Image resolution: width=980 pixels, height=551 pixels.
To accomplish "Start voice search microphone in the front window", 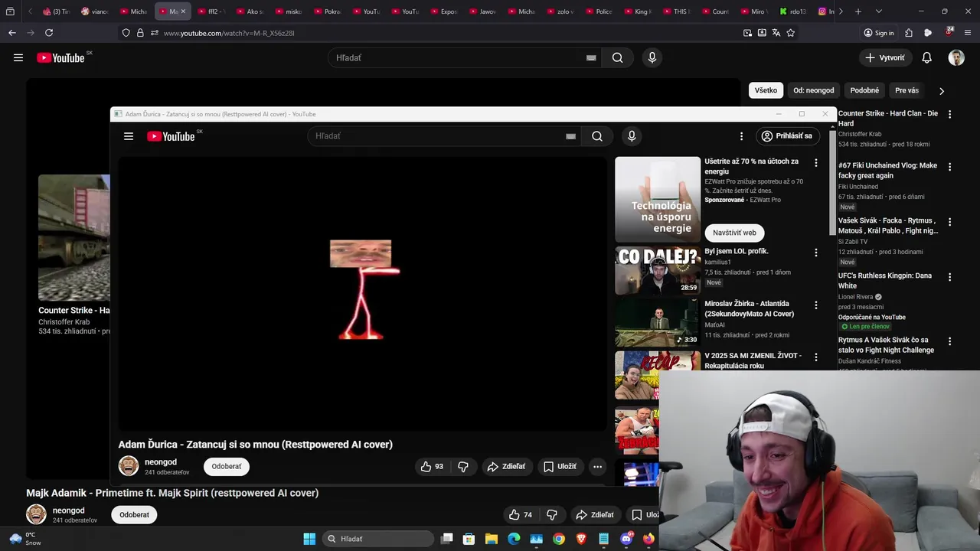I will click(x=632, y=136).
